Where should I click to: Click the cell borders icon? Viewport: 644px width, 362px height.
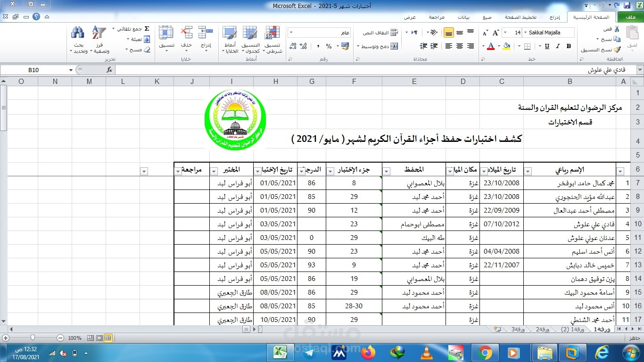[x=527, y=46]
